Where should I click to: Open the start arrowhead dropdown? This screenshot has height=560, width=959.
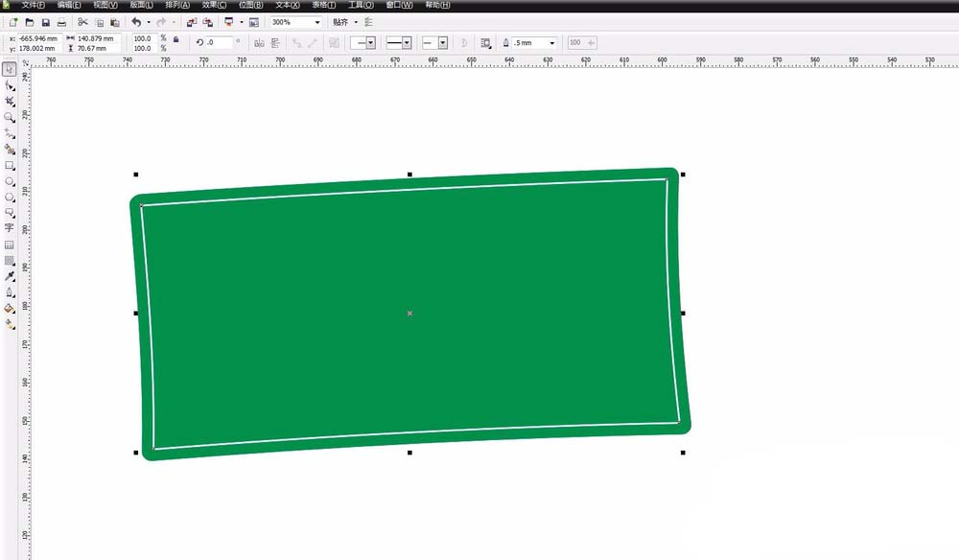(370, 43)
